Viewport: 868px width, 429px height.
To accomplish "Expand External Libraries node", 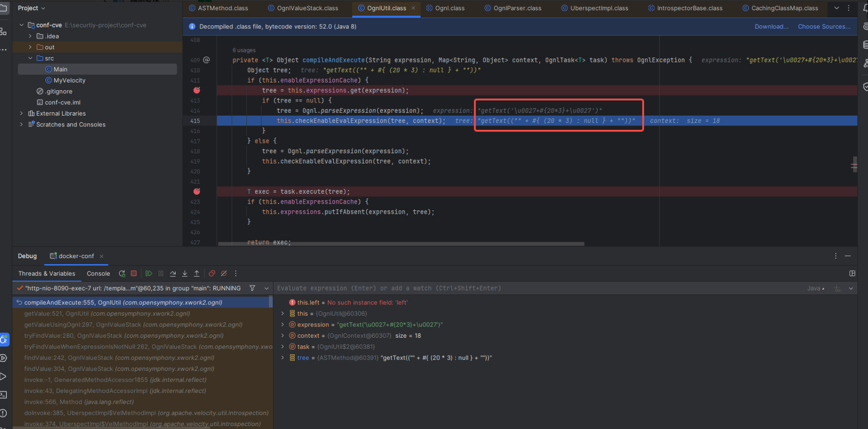I will [21, 113].
